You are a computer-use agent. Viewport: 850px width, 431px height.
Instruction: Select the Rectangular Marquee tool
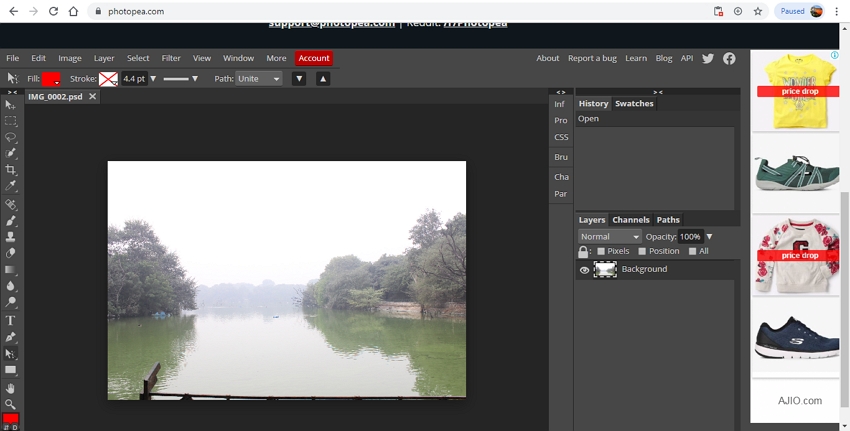click(x=11, y=121)
